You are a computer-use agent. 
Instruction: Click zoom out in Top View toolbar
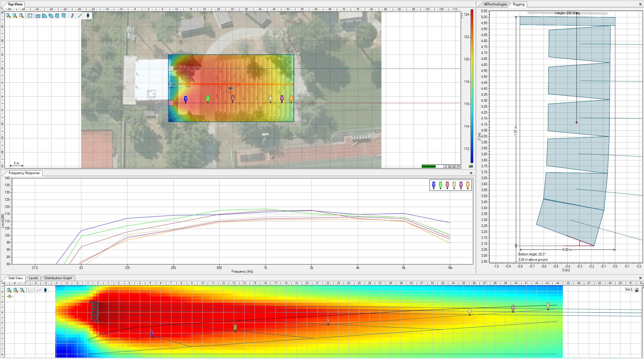click(21, 16)
